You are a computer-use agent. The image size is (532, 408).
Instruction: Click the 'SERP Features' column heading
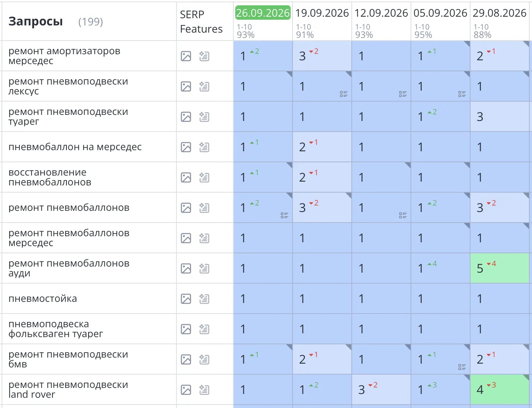coord(201,22)
